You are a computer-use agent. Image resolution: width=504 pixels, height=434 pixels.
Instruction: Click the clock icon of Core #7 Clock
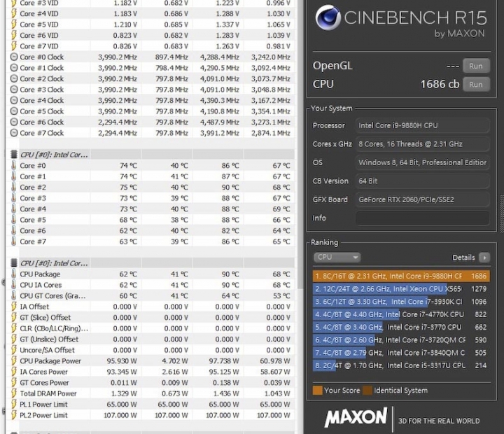pyautogui.click(x=14, y=133)
